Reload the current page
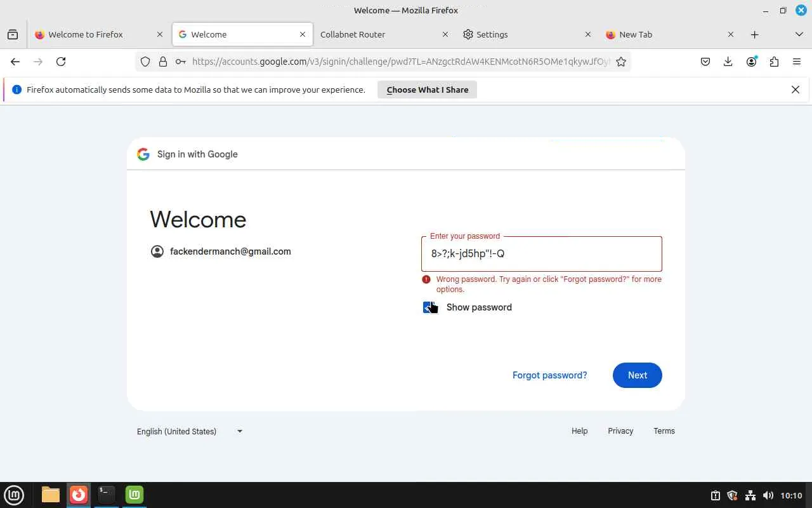The image size is (812, 508). [61, 62]
